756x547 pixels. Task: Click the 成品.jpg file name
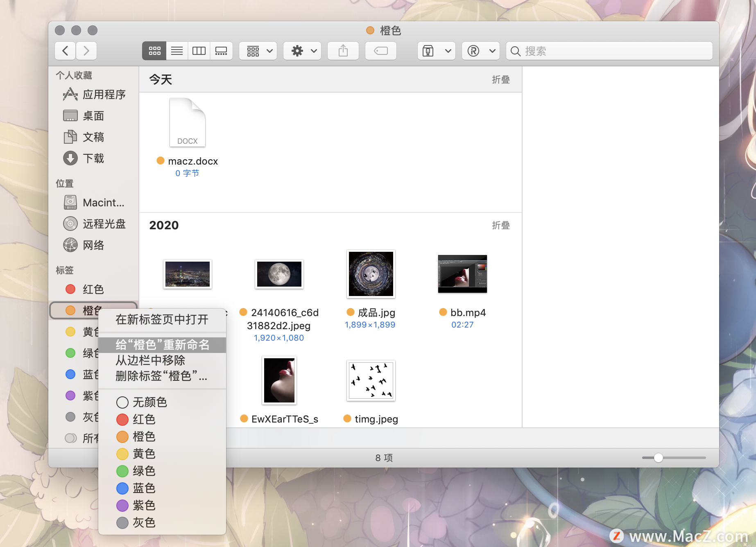[376, 313]
